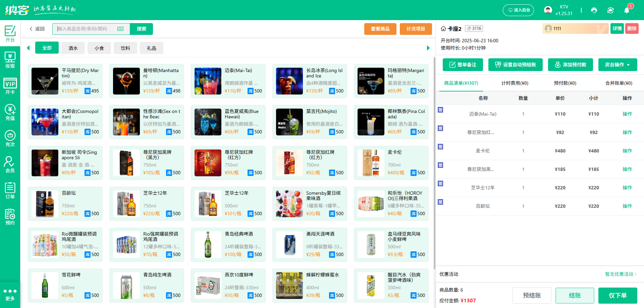Open the 房台操作 dropdown
Image resolution: width=644 pixels, height=308 pixels.
tap(618, 65)
